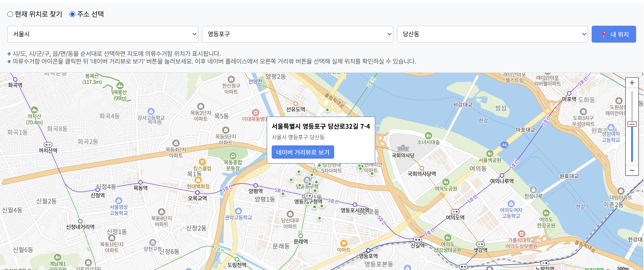Zoom in with the map plus button
This screenshot has width=644, height=270.
point(632,83)
